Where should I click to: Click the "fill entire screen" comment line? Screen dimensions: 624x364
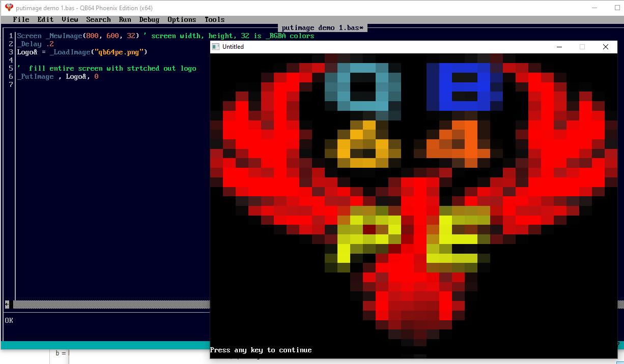(x=106, y=69)
